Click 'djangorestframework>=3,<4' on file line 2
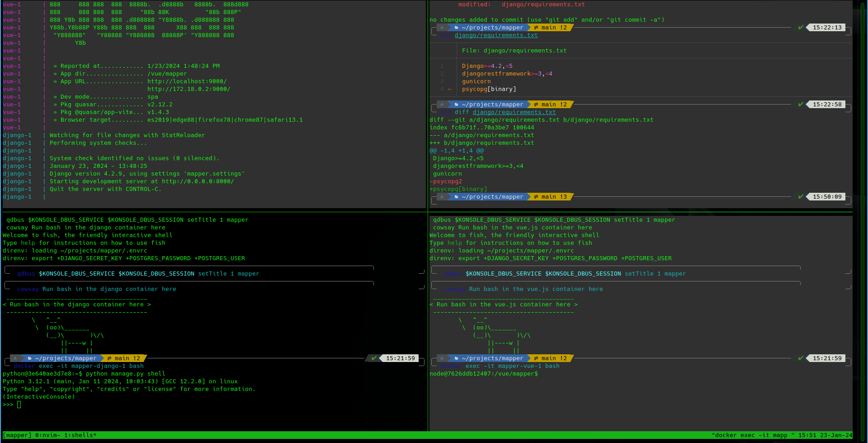 (x=507, y=74)
